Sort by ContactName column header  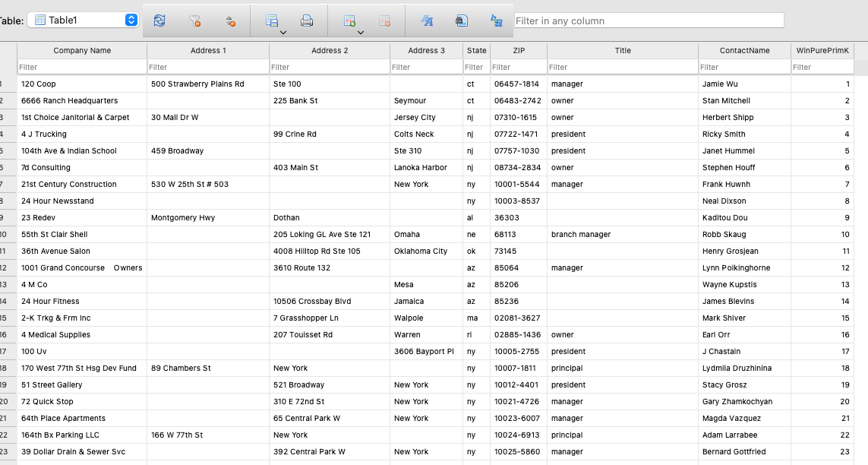coord(744,50)
